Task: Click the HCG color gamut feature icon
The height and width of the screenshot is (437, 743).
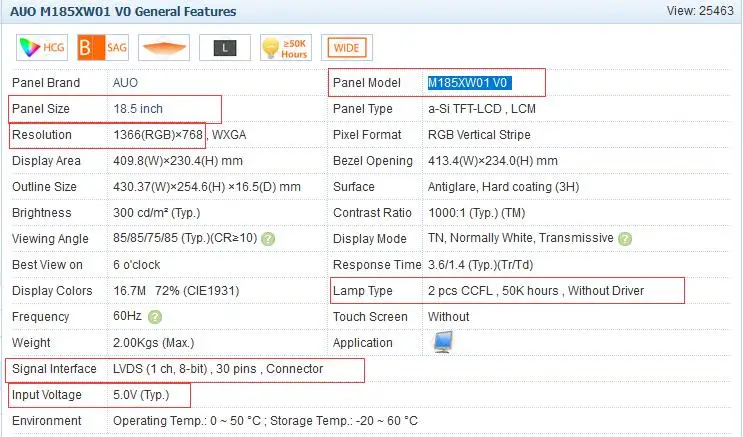Action: tap(42, 47)
